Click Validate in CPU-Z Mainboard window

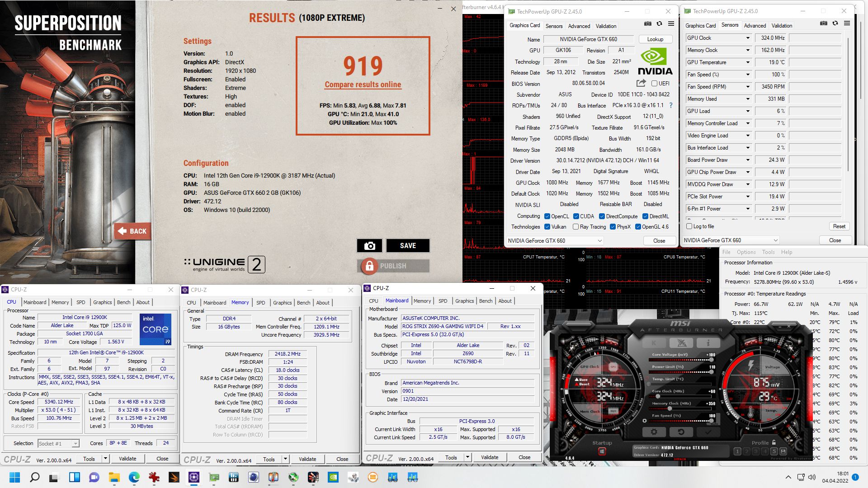click(x=490, y=457)
